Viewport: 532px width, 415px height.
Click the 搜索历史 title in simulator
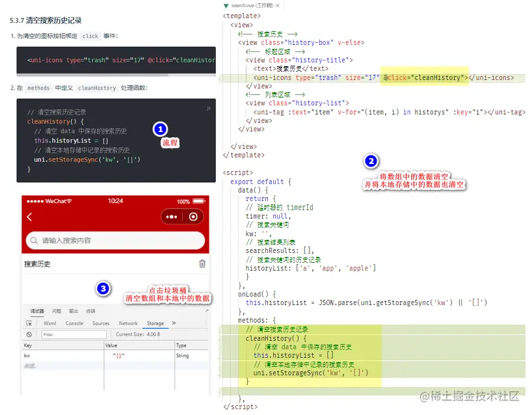37,264
